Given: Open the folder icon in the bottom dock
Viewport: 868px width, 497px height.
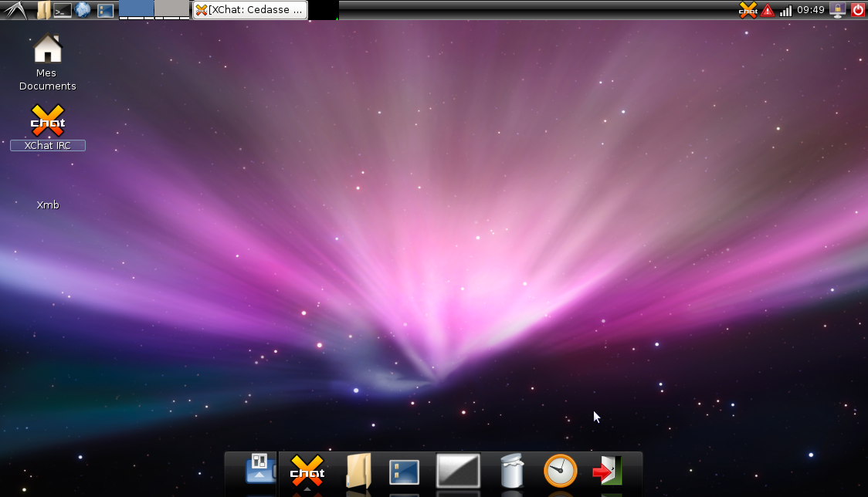Looking at the screenshot, I should click(358, 471).
